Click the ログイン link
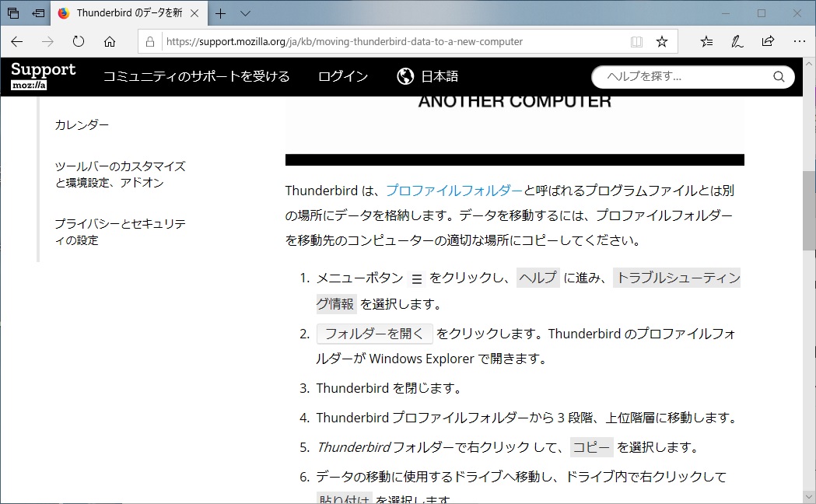 click(343, 76)
